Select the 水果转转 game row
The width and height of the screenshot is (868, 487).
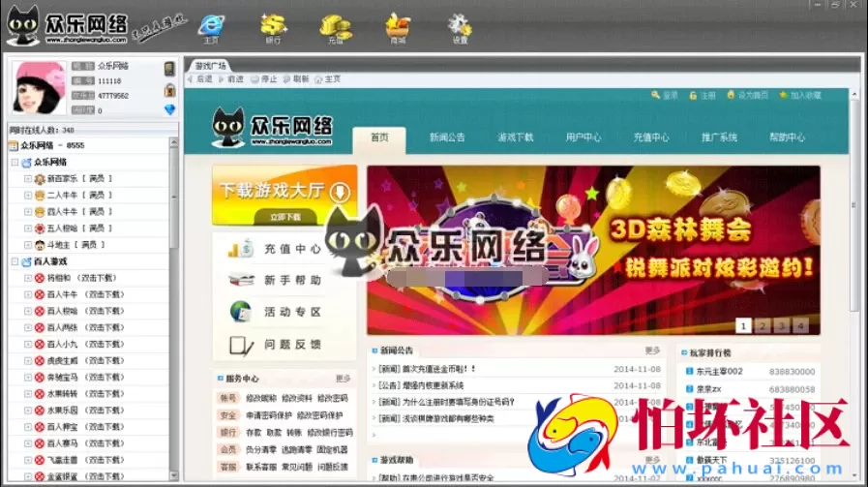tap(89, 394)
